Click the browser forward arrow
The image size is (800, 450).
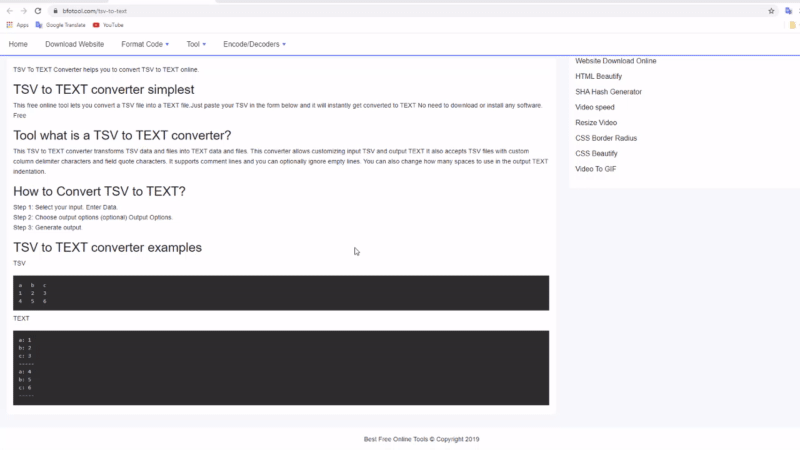point(23,11)
